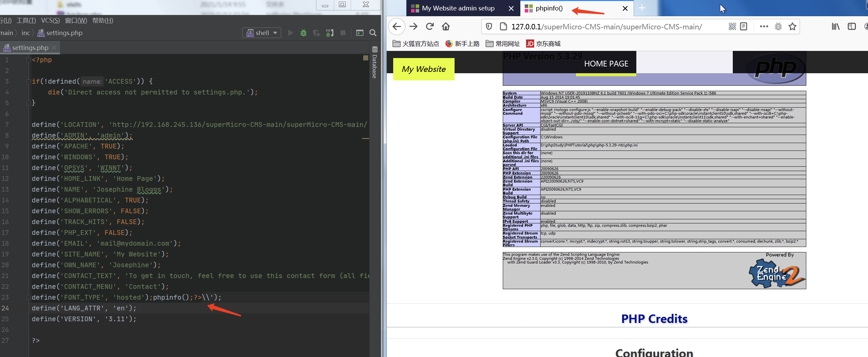Open the shell run configuration dropdown
Image resolution: width=868 pixels, height=357 pixels.
[x=262, y=33]
